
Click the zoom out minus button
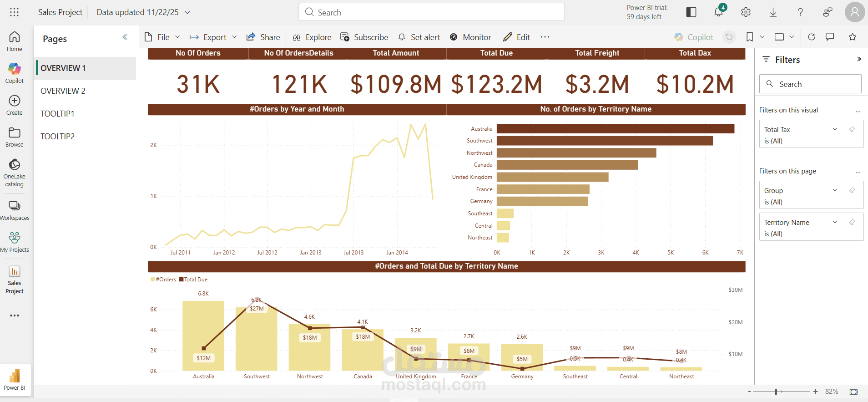(x=749, y=392)
